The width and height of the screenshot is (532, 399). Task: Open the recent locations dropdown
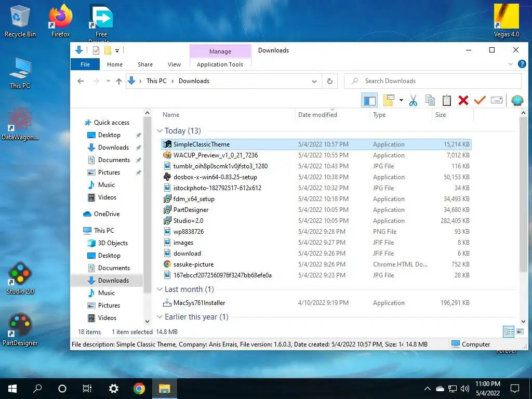pos(108,81)
